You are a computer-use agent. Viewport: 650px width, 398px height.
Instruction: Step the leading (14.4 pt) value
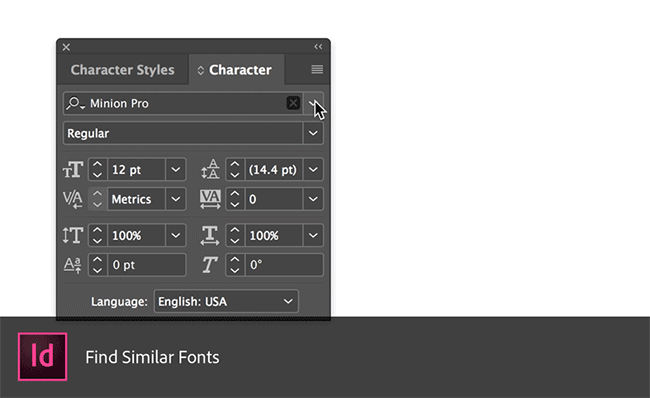[235, 170]
